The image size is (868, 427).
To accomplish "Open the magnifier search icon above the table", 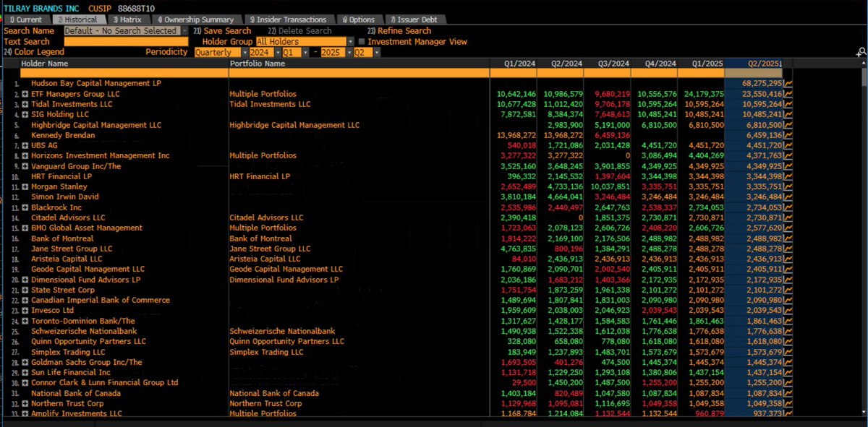I will click(861, 52).
